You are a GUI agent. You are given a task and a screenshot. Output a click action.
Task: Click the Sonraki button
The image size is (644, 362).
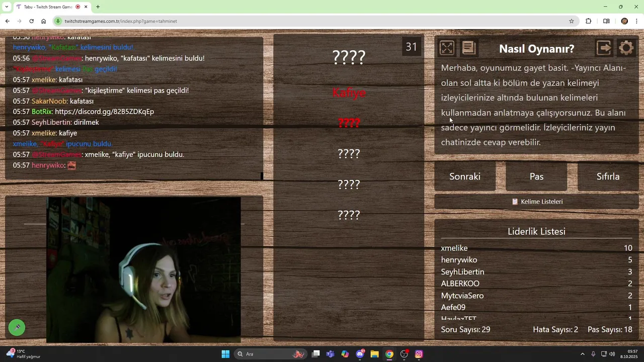[x=465, y=176]
